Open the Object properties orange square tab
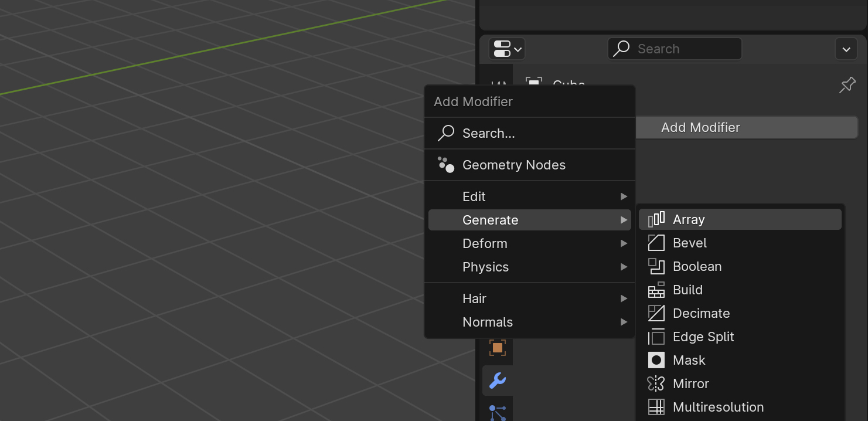The width and height of the screenshot is (868, 421). [x=498, y=348]
